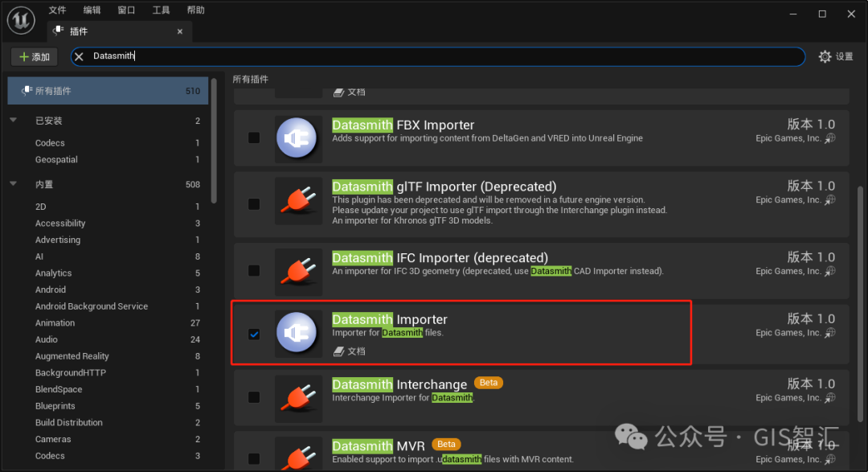Uncheck the Datasmith Importer checkbox
Viewport: 868px width, 472px height.
point(254,334)
